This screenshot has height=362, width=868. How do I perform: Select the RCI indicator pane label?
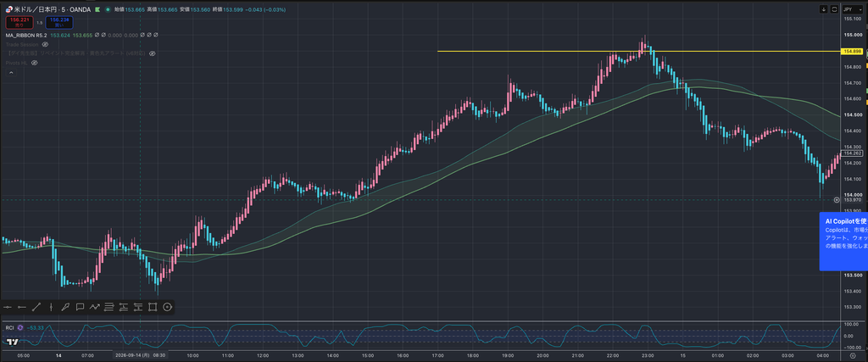[10, 328]
